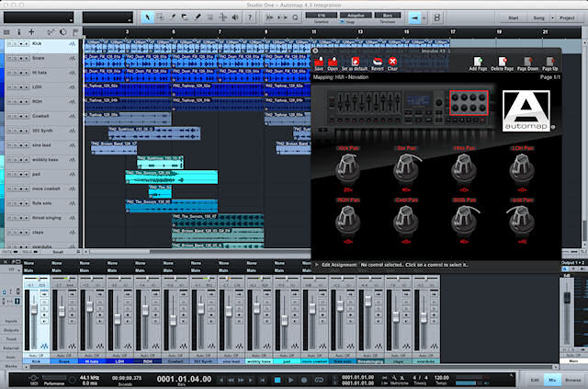
Task: Show automation with the track-header curve icon
Action: pos(51,32)
